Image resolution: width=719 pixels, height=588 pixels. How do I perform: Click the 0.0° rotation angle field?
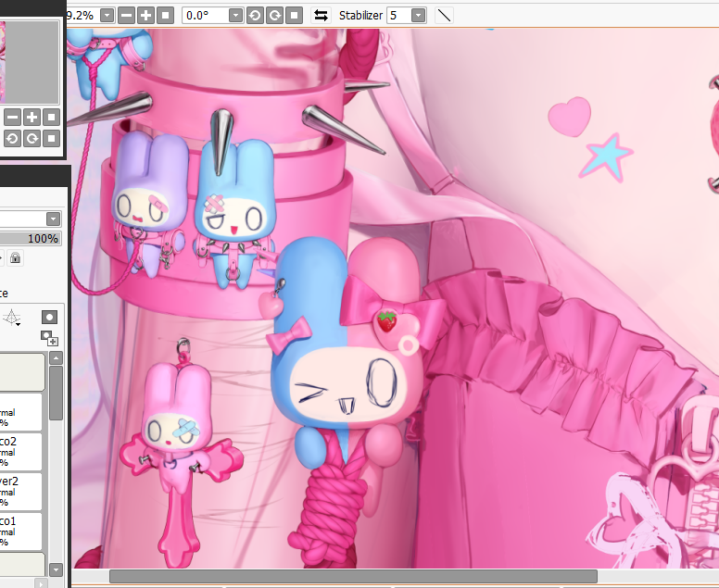click(x=206, y=15)
